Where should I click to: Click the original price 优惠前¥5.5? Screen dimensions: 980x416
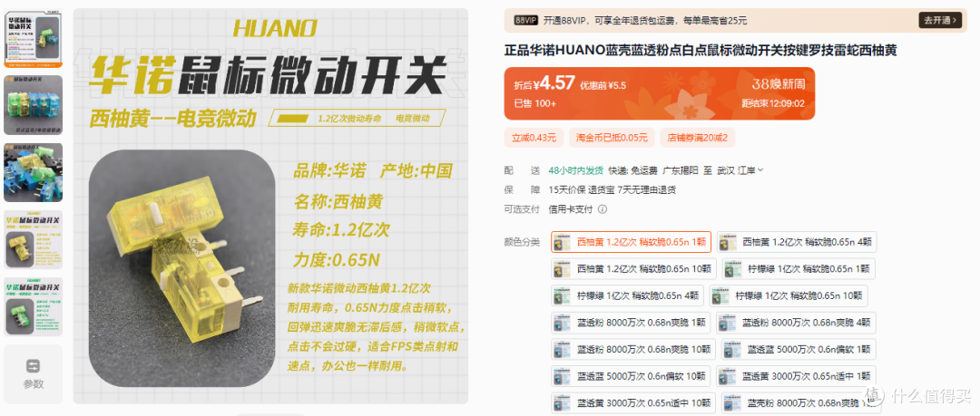coord(603,85)
